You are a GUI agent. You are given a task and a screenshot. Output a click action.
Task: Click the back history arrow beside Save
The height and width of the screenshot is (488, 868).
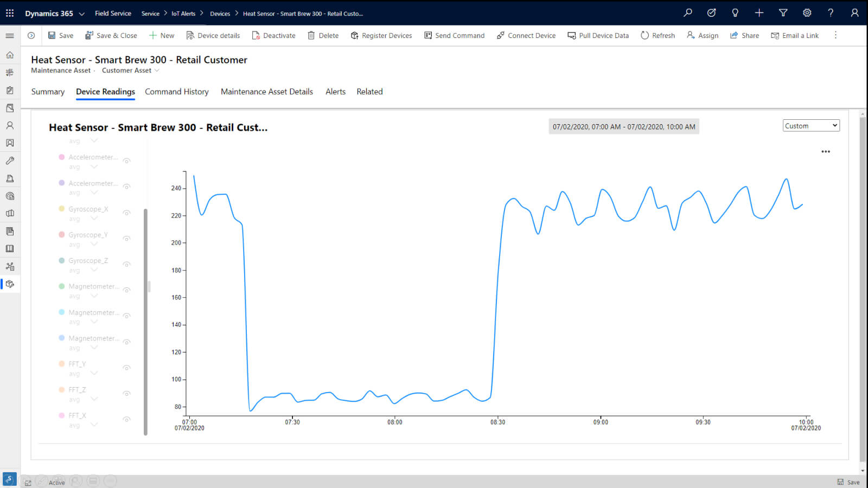point(31,36)
